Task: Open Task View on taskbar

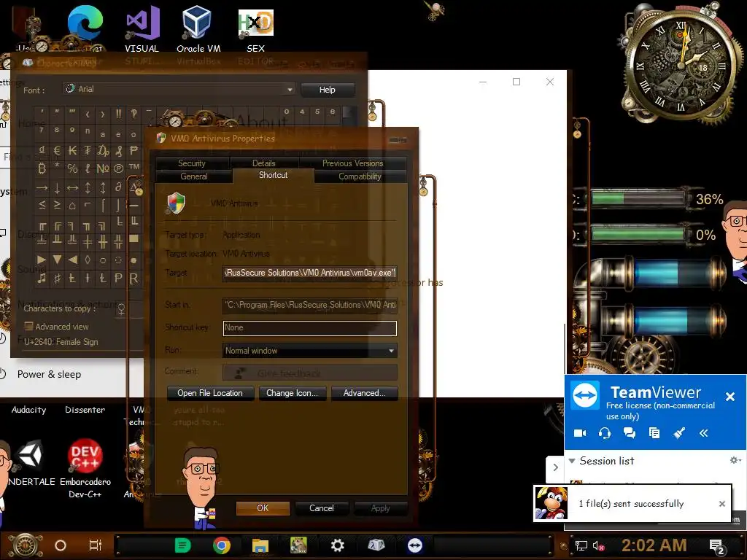Action: 96,545
